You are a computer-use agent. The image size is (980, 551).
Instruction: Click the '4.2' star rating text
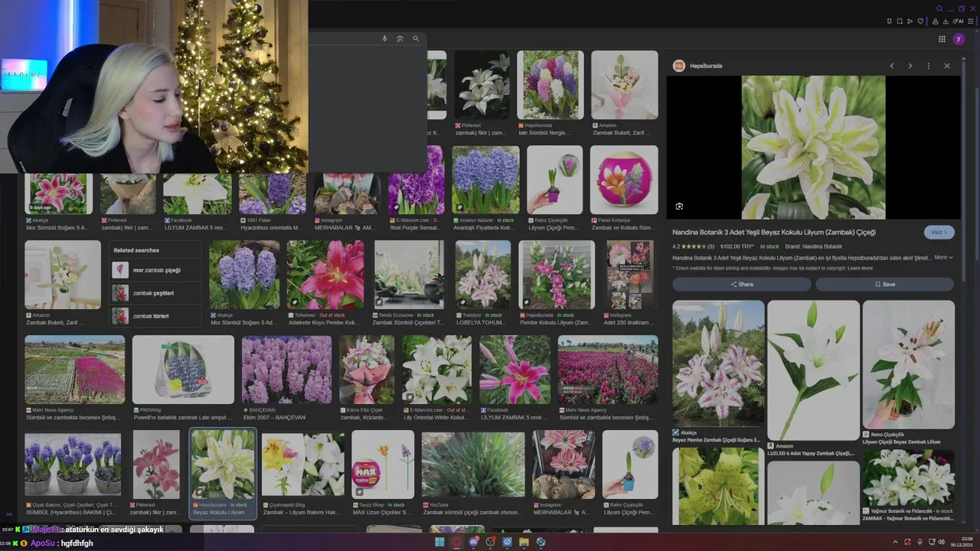(676, 246)
